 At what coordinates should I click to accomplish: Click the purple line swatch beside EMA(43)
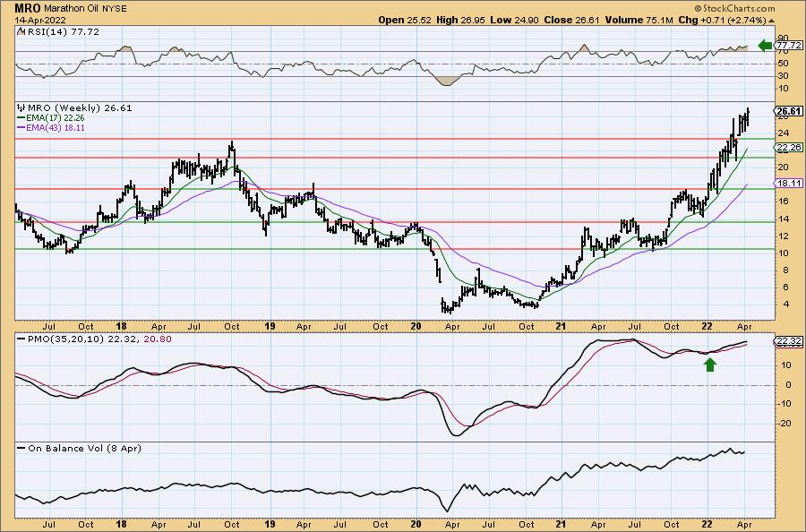point(21,127)
